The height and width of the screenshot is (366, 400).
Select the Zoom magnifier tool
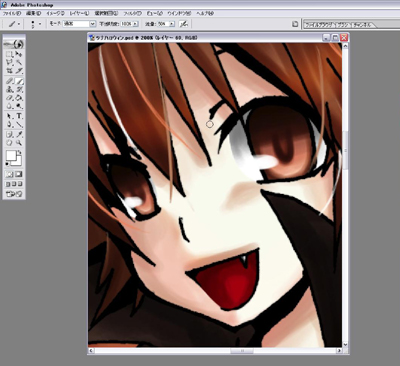pyautogui.click(x=19, y=143)
